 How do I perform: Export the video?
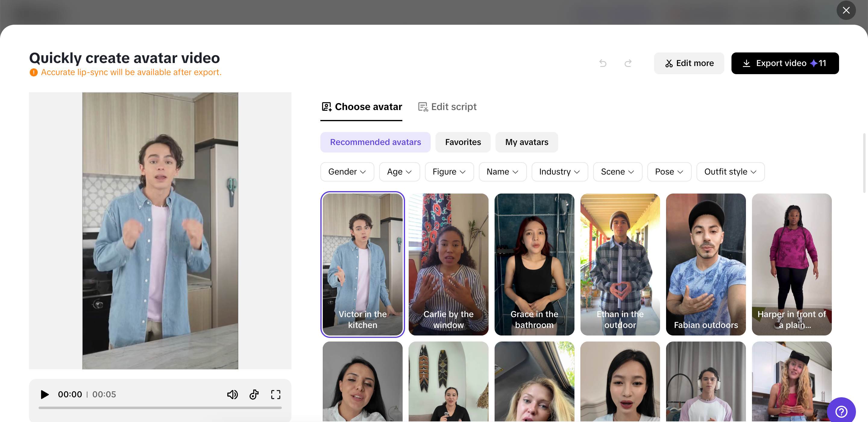point(785,63)
